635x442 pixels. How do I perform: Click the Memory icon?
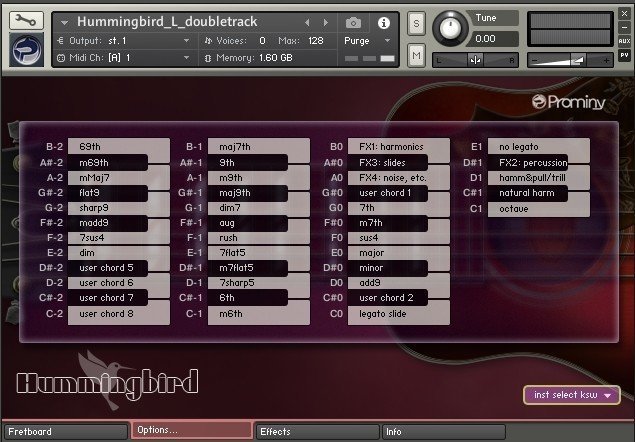[208, 58]
